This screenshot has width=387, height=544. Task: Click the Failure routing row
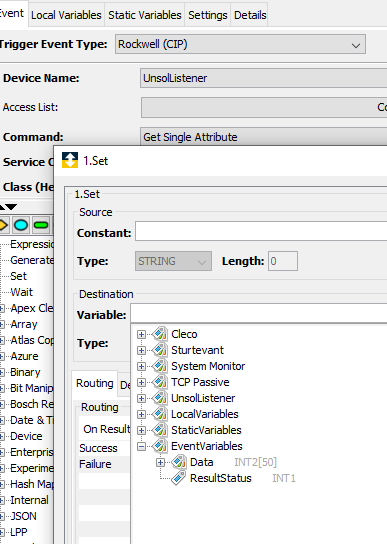coord(104,464)
